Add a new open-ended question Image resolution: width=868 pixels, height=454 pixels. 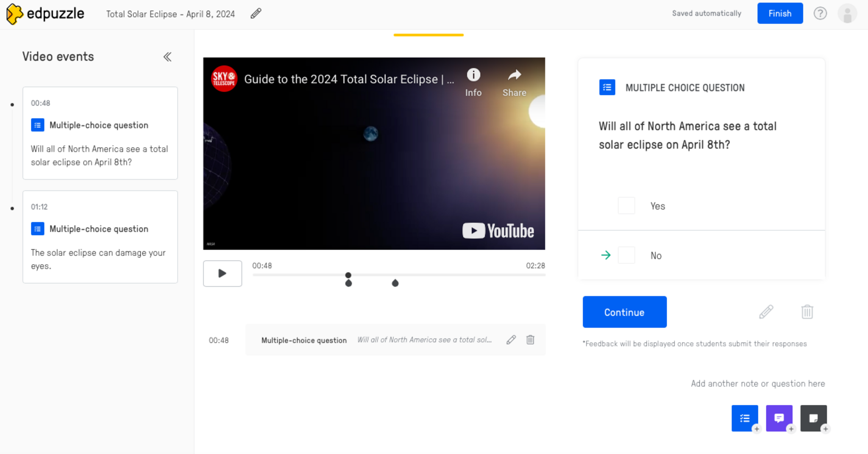pyautogui.click(x=779, y=418)
